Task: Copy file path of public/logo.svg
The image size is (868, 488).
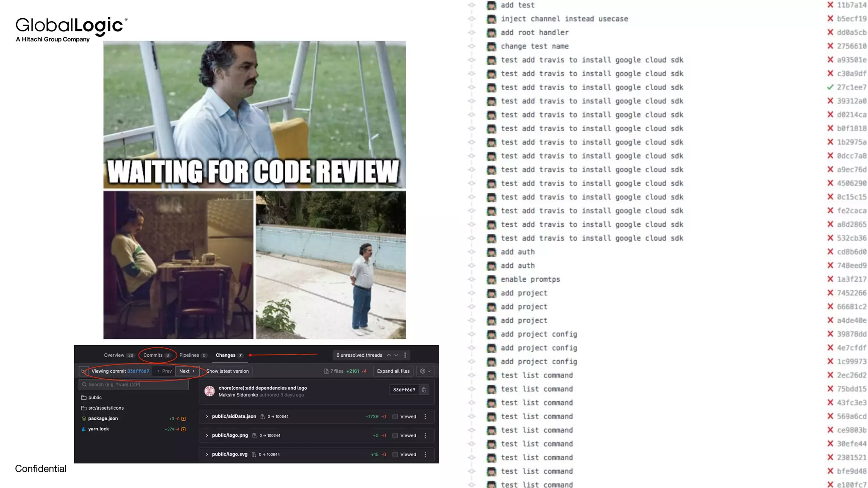Action: tap(254, 455)
